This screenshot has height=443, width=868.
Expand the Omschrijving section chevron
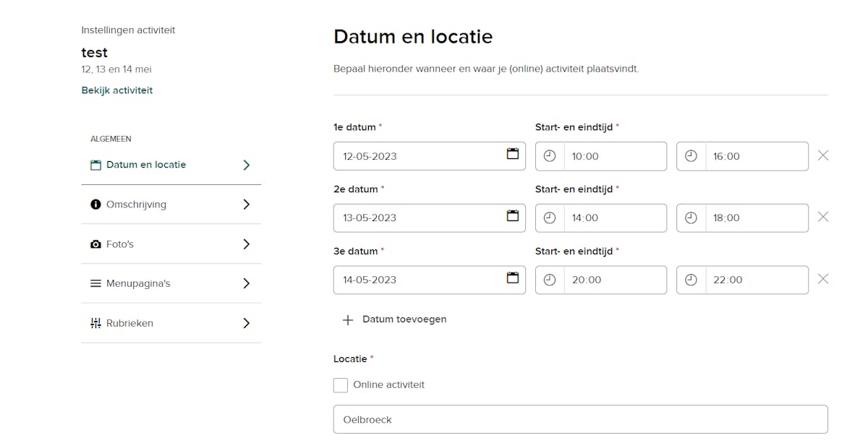coord(246,205)
